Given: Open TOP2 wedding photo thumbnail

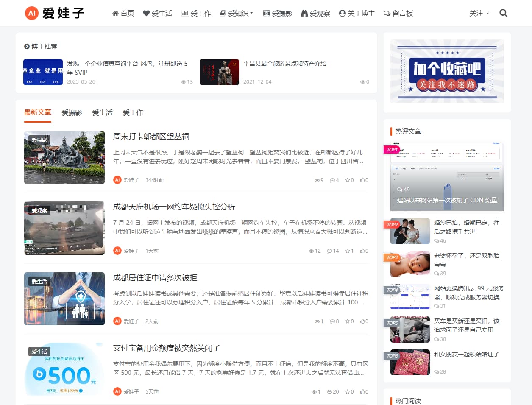Looking at the screenshot, I should 410,231.
